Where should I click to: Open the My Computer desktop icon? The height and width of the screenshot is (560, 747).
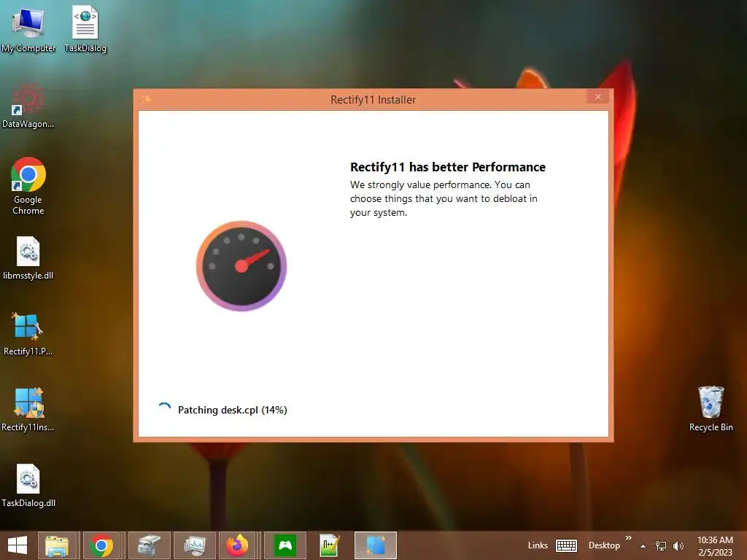(28, 28)
